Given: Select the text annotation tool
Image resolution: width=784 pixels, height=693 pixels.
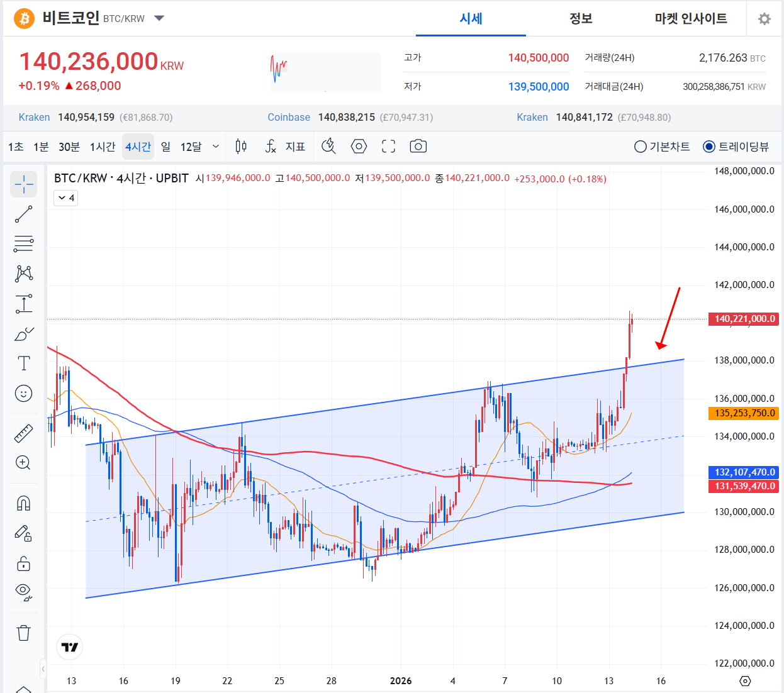Looking at the screenshot, I should click(24, 363).
